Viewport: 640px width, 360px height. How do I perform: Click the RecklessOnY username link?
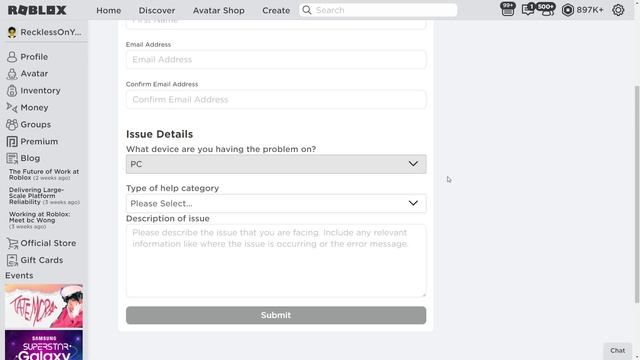pos(51,32)
